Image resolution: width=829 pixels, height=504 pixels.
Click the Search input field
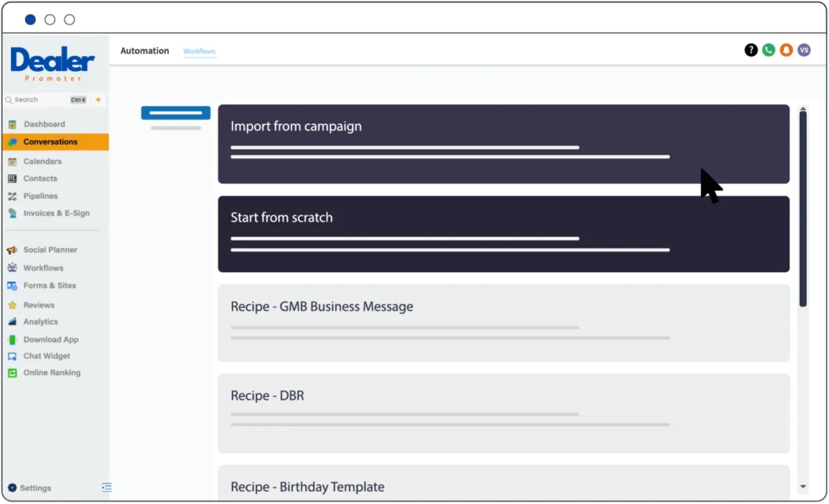pyautogui.click(x=47, y=100)
